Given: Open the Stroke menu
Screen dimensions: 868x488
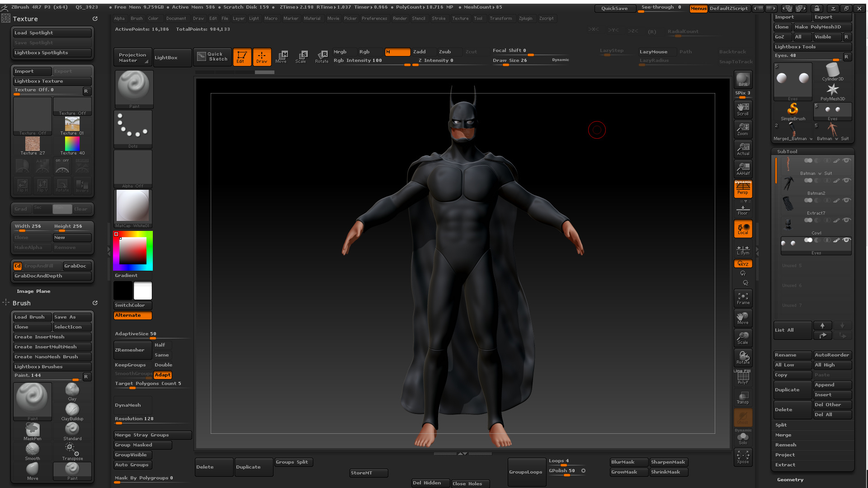Looking at the screenshot, I should coord(439,19).
